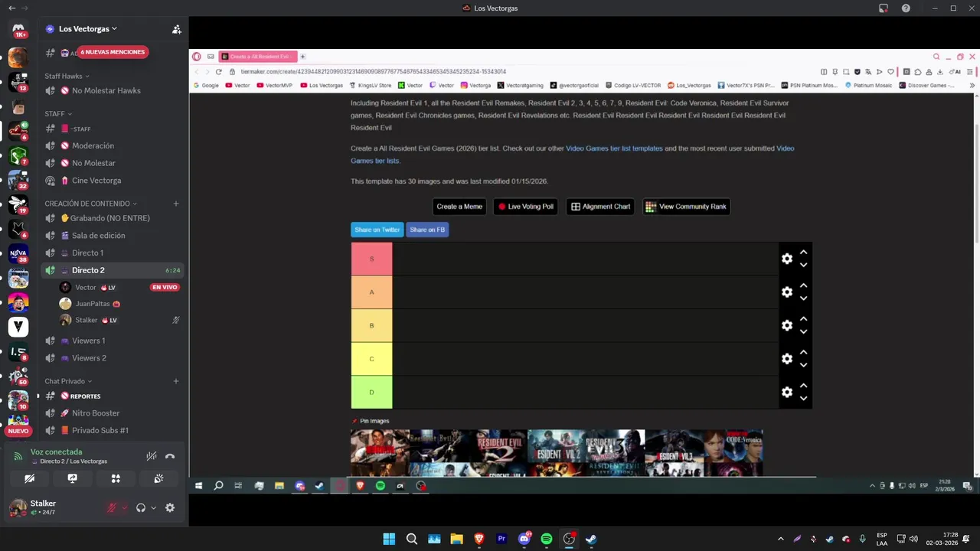Move A tier row down arrow
980x551 pixels.
pos(803,298)
